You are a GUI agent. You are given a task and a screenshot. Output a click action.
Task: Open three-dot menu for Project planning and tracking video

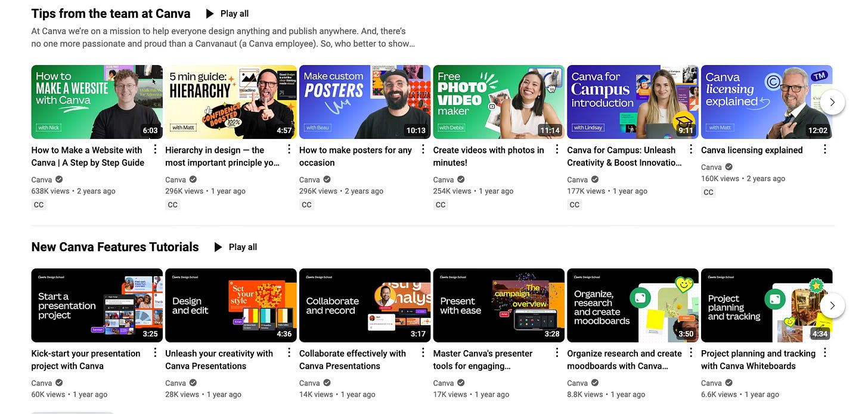click(x=825, y=353)
